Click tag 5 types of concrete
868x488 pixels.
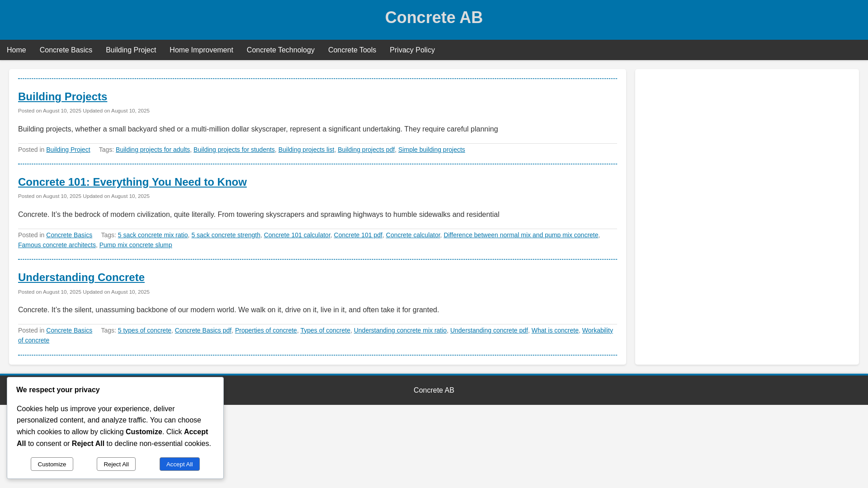pyautogui.click(x=145, y=330)
